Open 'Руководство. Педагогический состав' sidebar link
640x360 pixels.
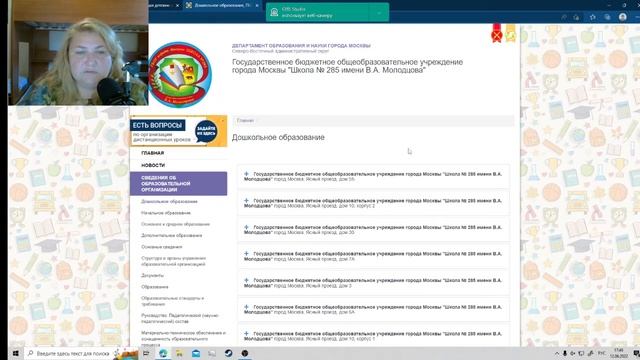[x=180, y=318]
